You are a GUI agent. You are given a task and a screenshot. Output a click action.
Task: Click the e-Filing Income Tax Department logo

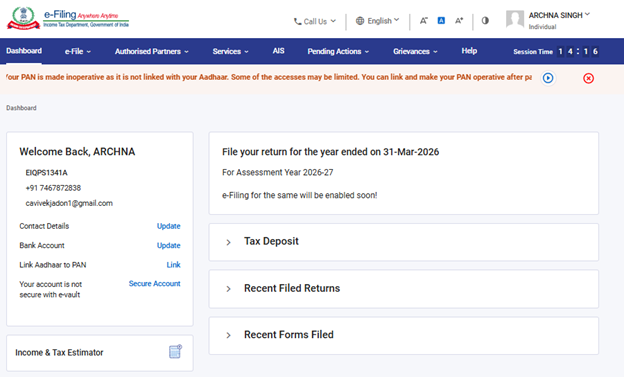68,18
